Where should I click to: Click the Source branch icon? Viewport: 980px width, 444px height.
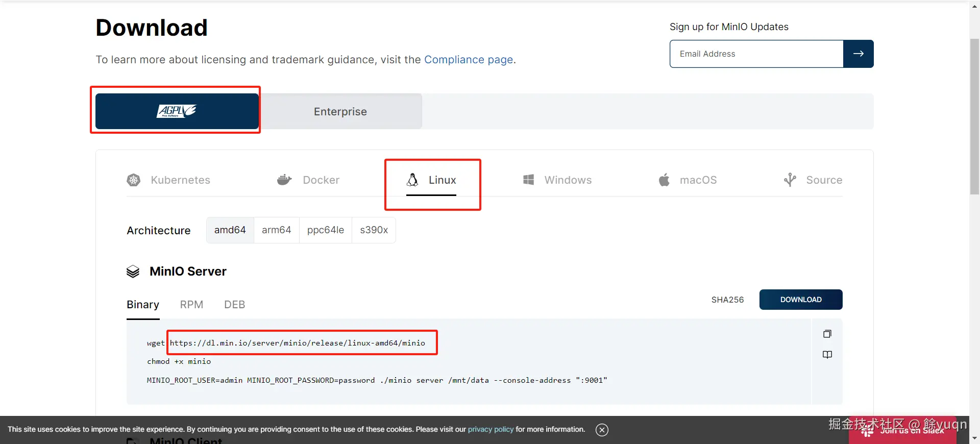[790, 180]
